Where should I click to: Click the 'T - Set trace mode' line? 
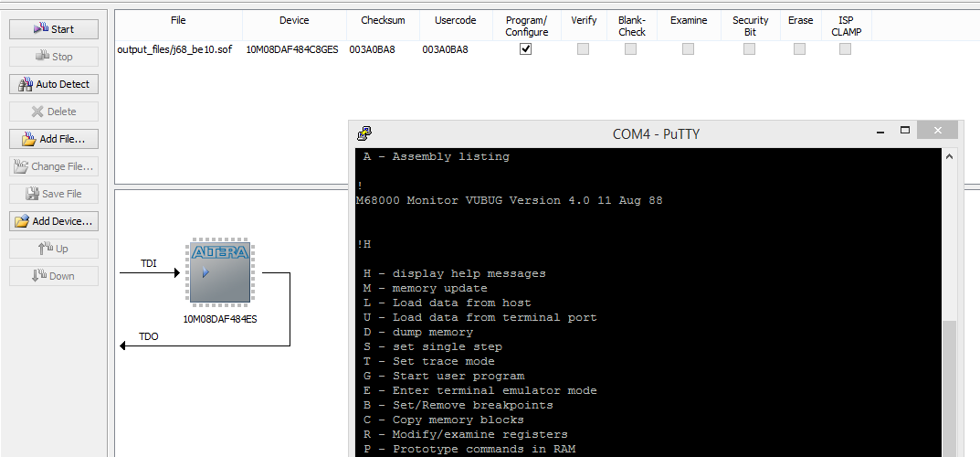(428, 361)
